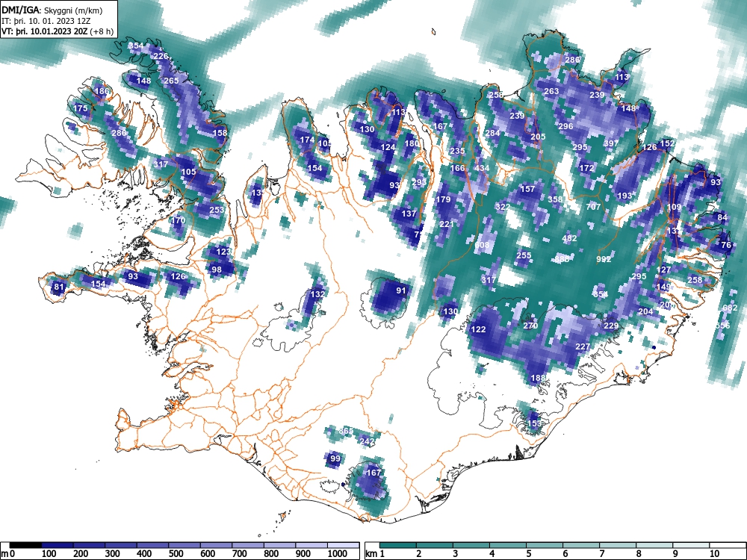This screenshot has height=560, width=747.
Task: Click the 992 visibility value on the map
Action: pos(604,259)
